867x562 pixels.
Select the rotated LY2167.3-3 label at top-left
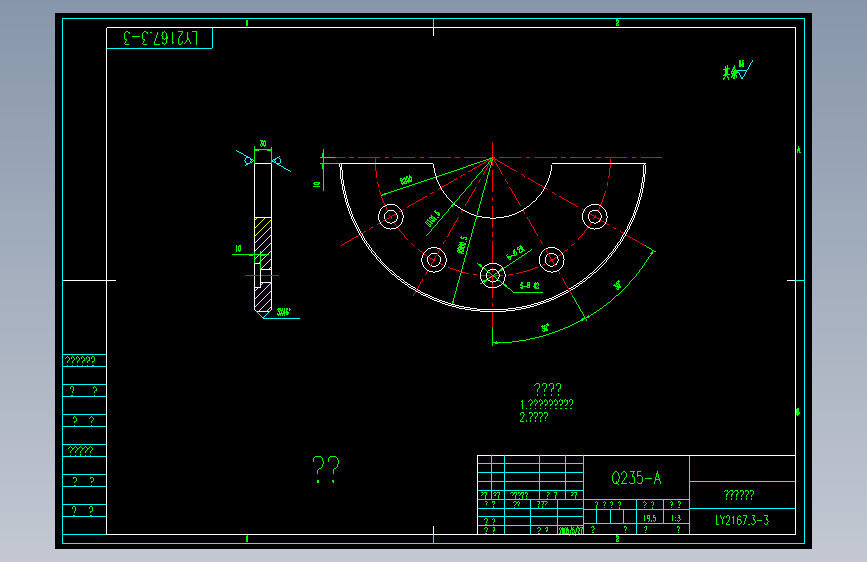point(160,38)
